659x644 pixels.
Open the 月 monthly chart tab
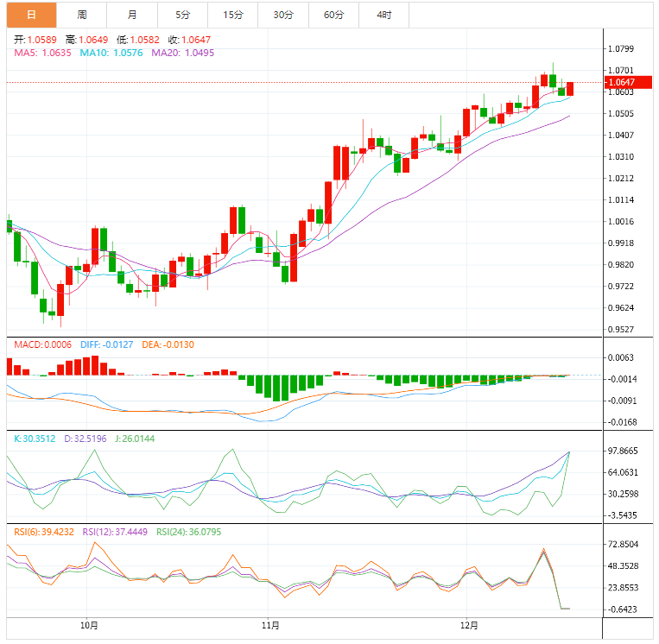[x=131, y=15]
